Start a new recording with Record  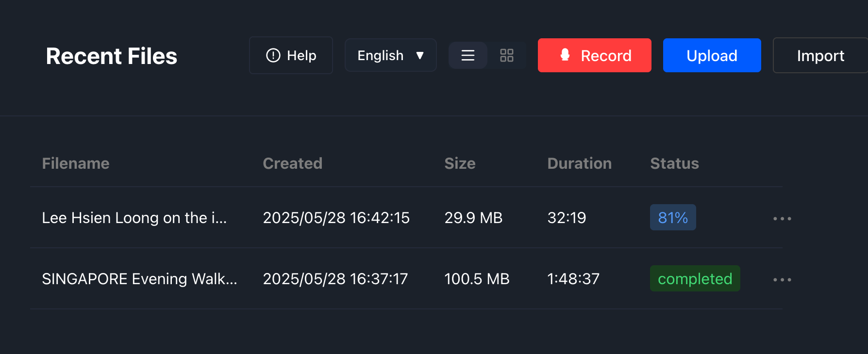point(595,55)
